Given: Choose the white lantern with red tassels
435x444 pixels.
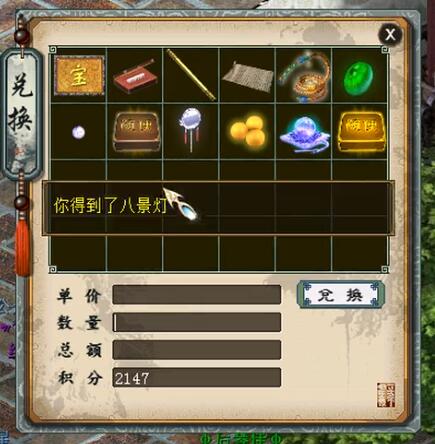Looking at the screenshot, I should click(191, 129).
